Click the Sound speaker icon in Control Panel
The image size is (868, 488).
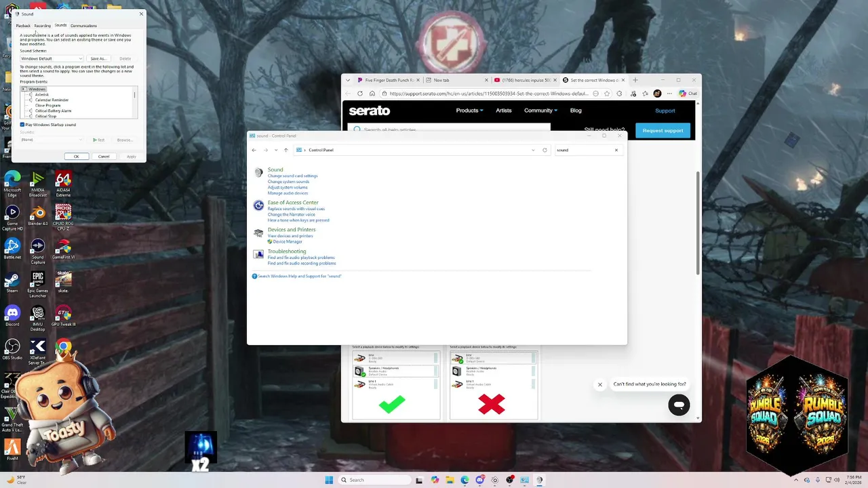point(258,172)
